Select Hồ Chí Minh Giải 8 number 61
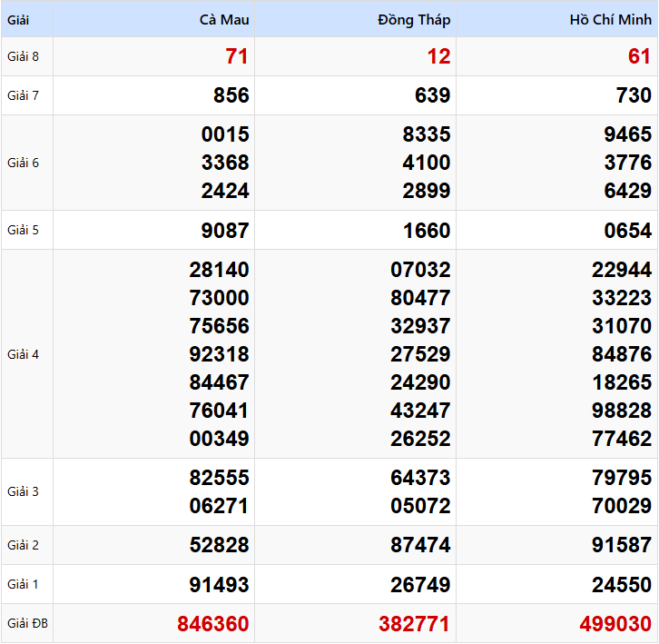 point(640,56)
